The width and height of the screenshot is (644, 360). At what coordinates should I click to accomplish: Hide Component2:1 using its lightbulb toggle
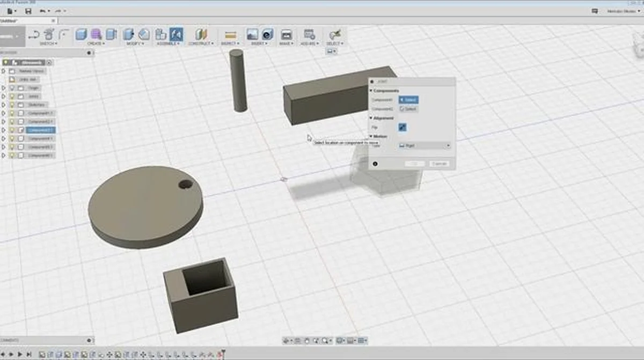(12, 121)
